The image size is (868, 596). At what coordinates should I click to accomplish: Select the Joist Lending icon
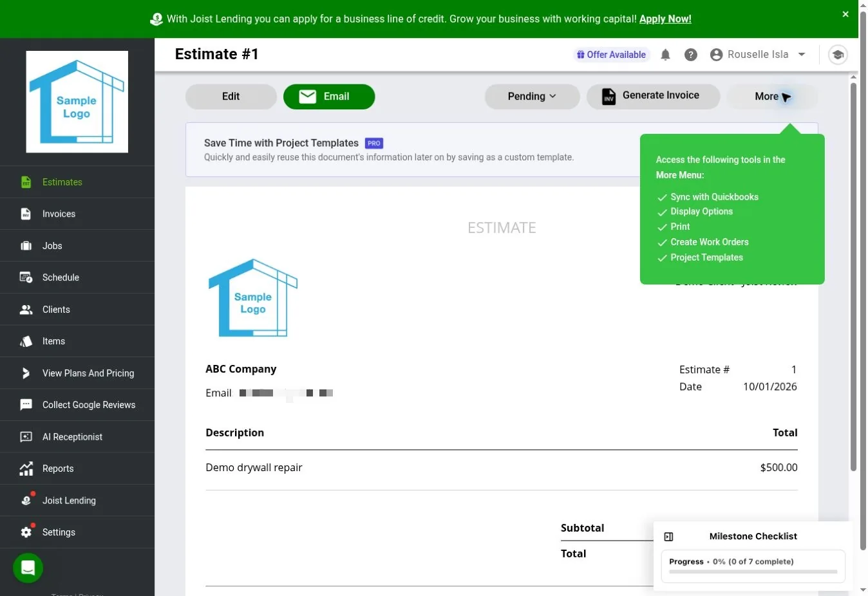pos(26,500)
